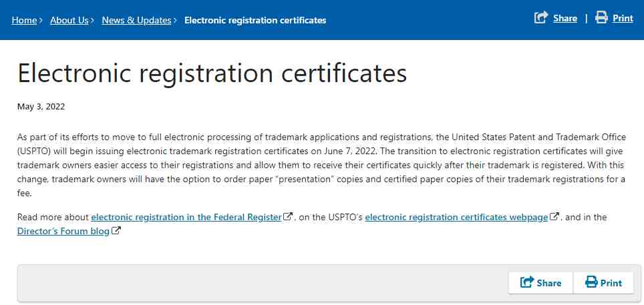Open the About Us breadcrumb
The width and height of the screenshot is (644, 305).
click(x=69, y=20)
